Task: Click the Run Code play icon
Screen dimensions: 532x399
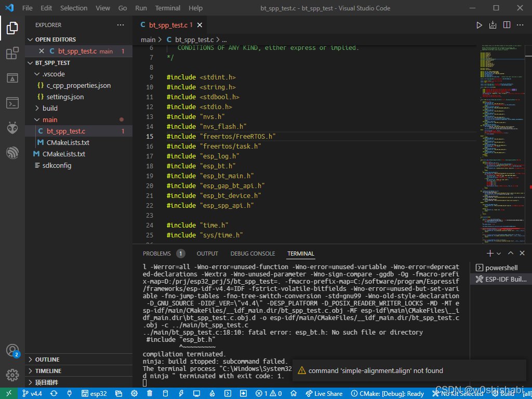Action: 479,25
